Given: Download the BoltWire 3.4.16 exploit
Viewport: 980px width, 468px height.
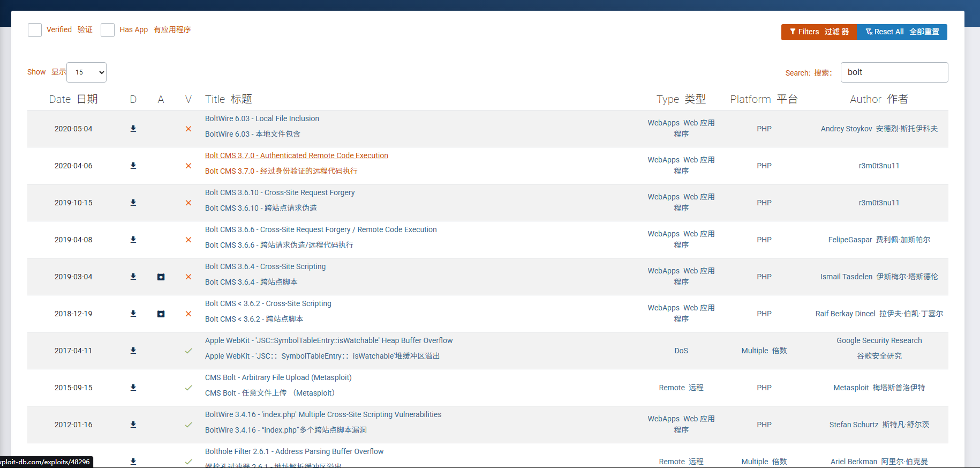Looking at the screenshot, I should point(133,425).
